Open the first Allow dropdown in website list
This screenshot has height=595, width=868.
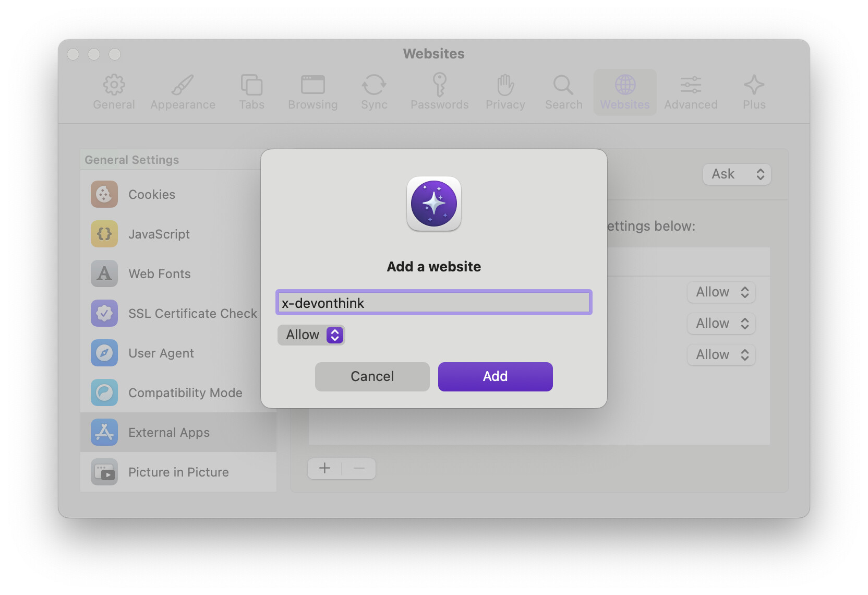click(721, 292)
